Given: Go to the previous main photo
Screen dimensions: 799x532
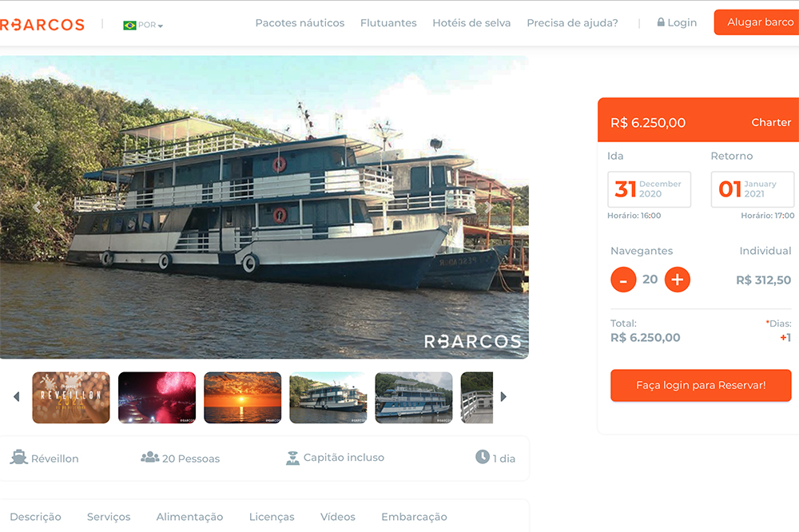Looking at the screenshot, I should point(37,207).
